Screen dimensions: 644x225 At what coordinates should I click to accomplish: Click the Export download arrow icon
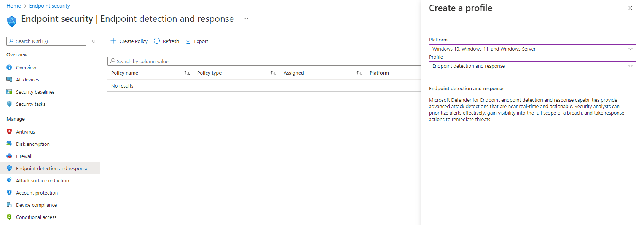[188, 41]
